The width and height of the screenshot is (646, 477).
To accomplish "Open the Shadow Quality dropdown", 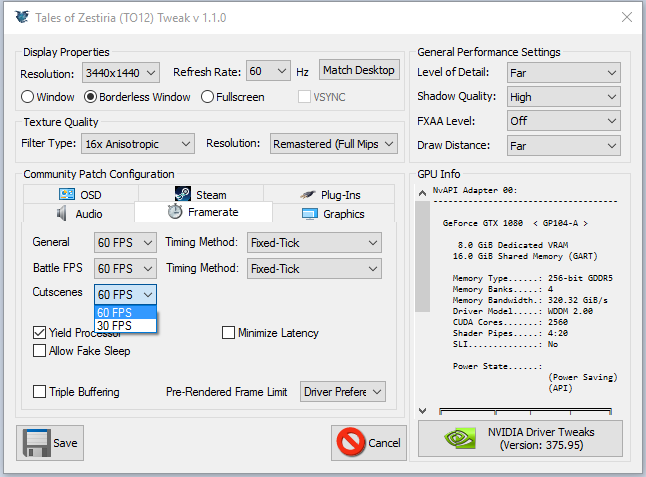I will pos(564,97).
